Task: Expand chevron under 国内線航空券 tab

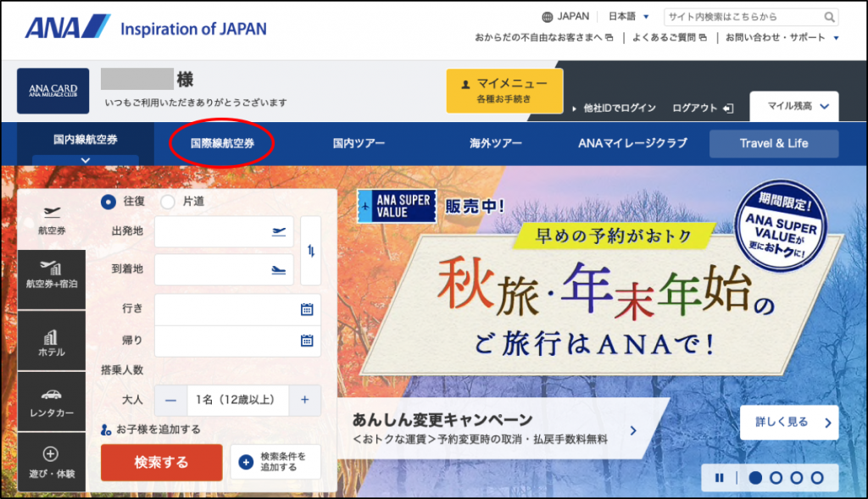Action: point(86,160)
